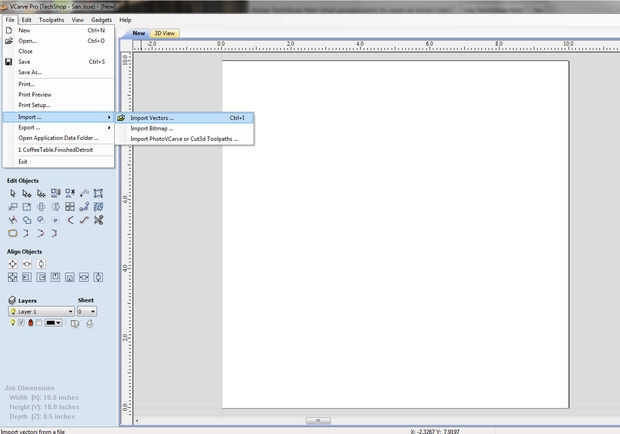Viewport: 620px width, 434px height.
Task: Click the Align Left icon
Action: (x=27, y=277)
